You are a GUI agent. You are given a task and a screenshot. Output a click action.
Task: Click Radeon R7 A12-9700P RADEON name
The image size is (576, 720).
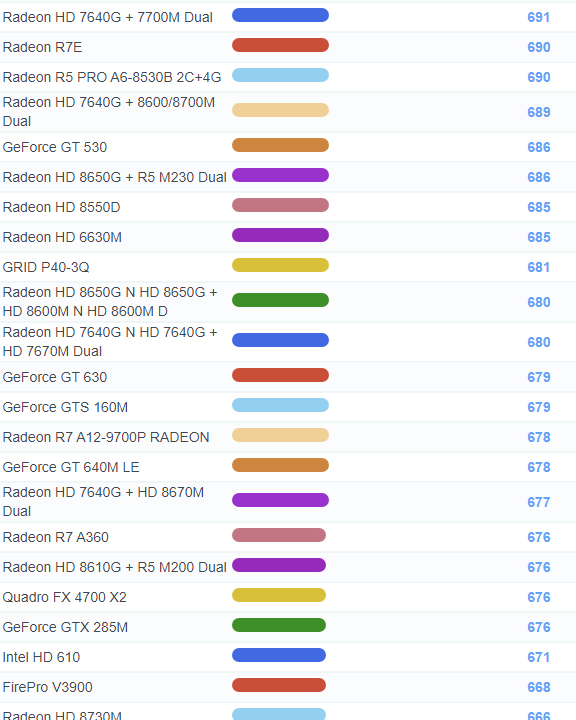pyautogui.click(x=106, y=437)
